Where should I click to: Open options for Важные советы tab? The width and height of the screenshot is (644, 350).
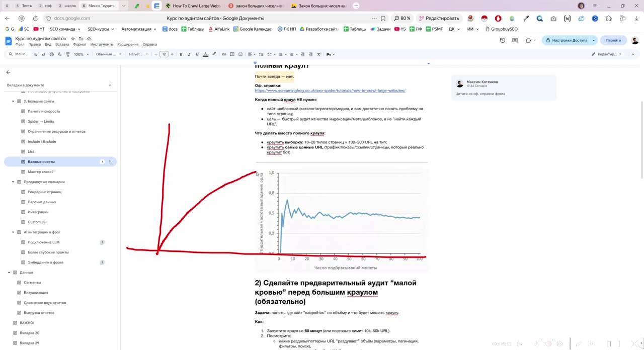tap(110, 161)
